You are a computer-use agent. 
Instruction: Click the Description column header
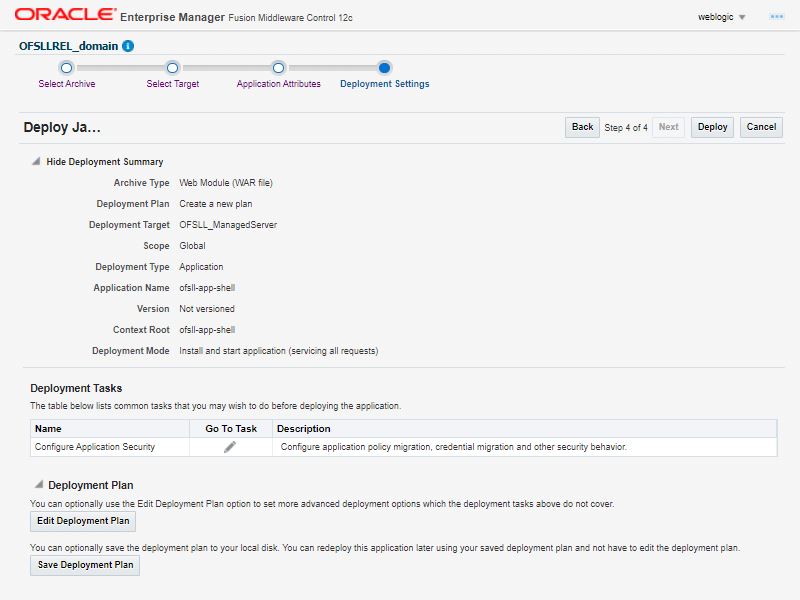tap(525, 429)
